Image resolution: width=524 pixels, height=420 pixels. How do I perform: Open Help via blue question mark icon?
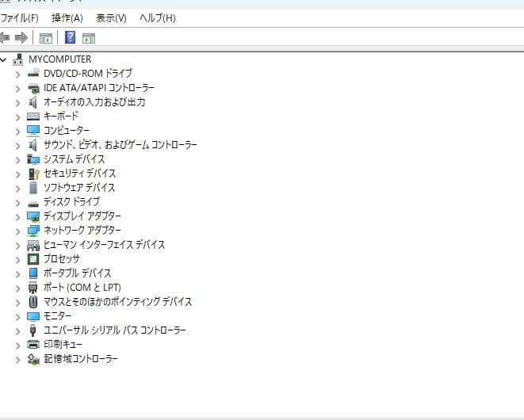click(x=70, y=37)
